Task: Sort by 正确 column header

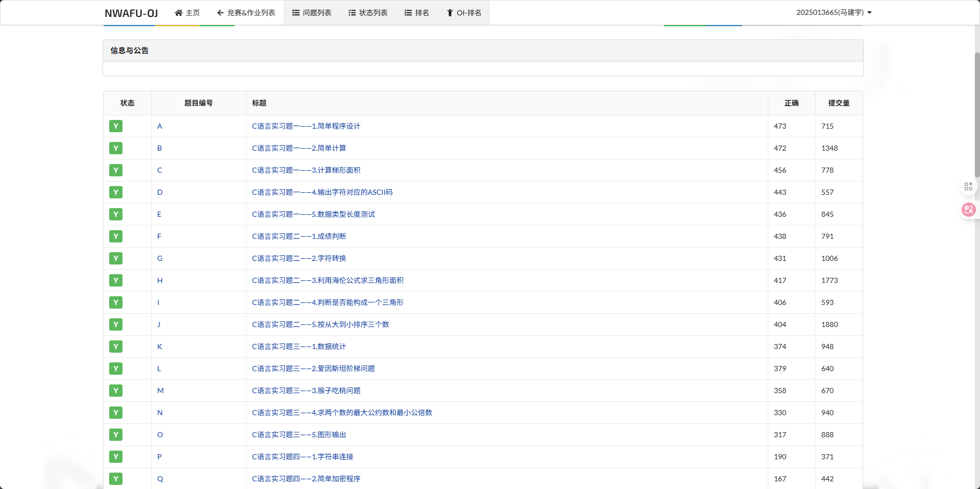Action: pos(791,103)
